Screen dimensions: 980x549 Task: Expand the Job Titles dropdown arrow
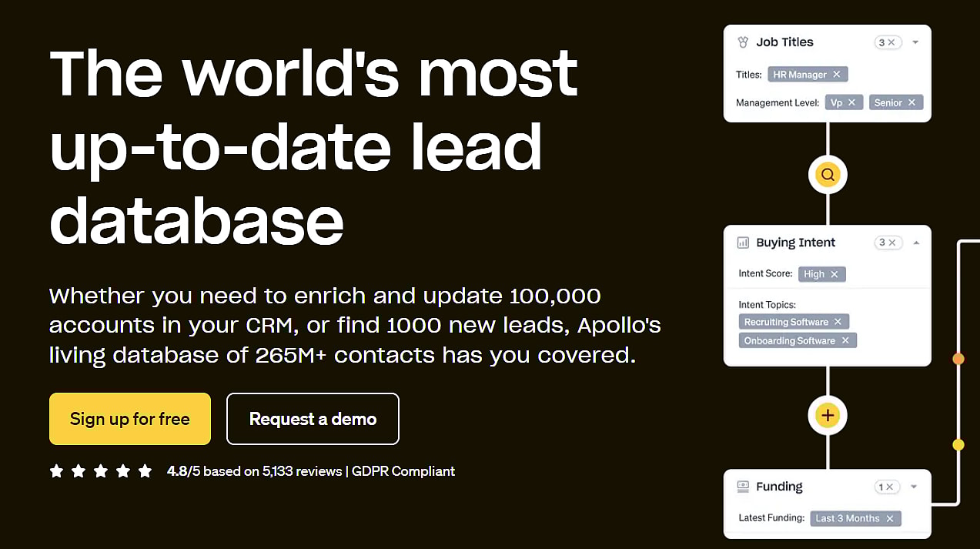(x=915, y=42)
